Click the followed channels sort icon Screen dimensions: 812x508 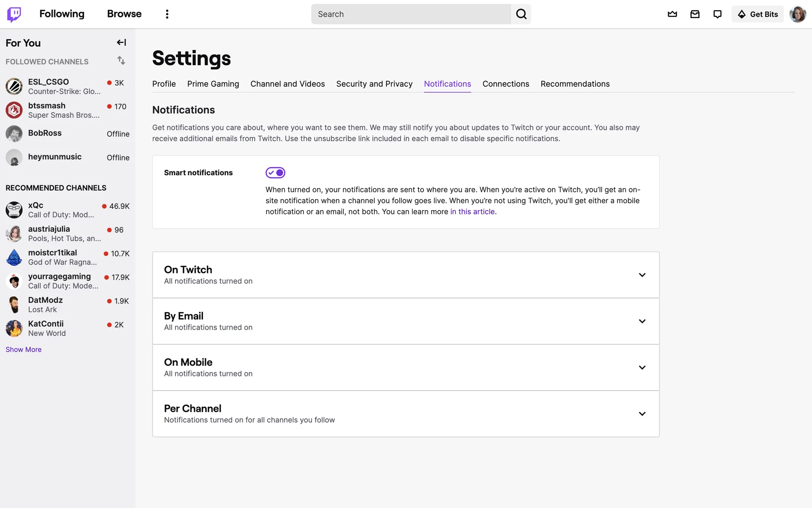[121, 61]
